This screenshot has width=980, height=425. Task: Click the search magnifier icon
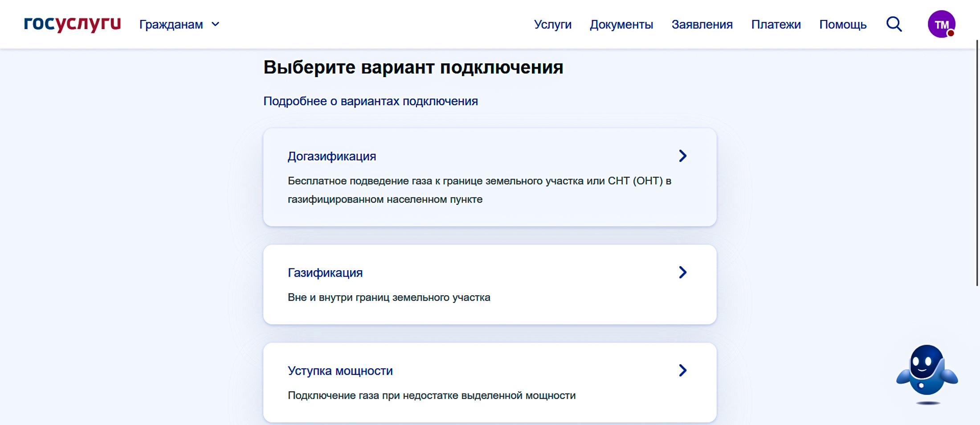pyautogui.click(x=894, y=24)
